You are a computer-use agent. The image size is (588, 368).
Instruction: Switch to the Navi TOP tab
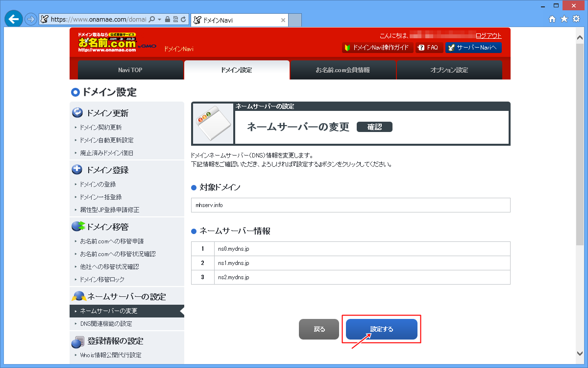(130, 70)
